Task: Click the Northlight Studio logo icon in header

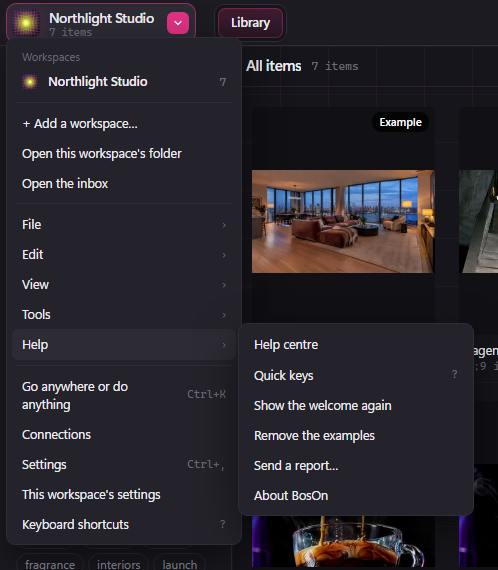Action: tap(26, 23)
